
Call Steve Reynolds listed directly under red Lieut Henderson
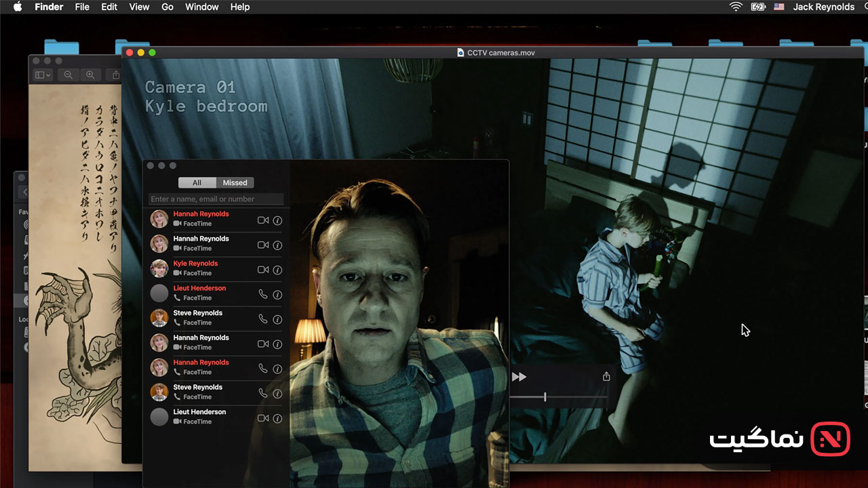(263, 319)
